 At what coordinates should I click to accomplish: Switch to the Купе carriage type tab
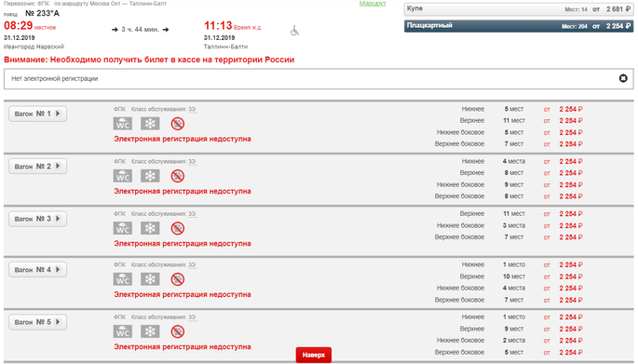tap(519, 9)
